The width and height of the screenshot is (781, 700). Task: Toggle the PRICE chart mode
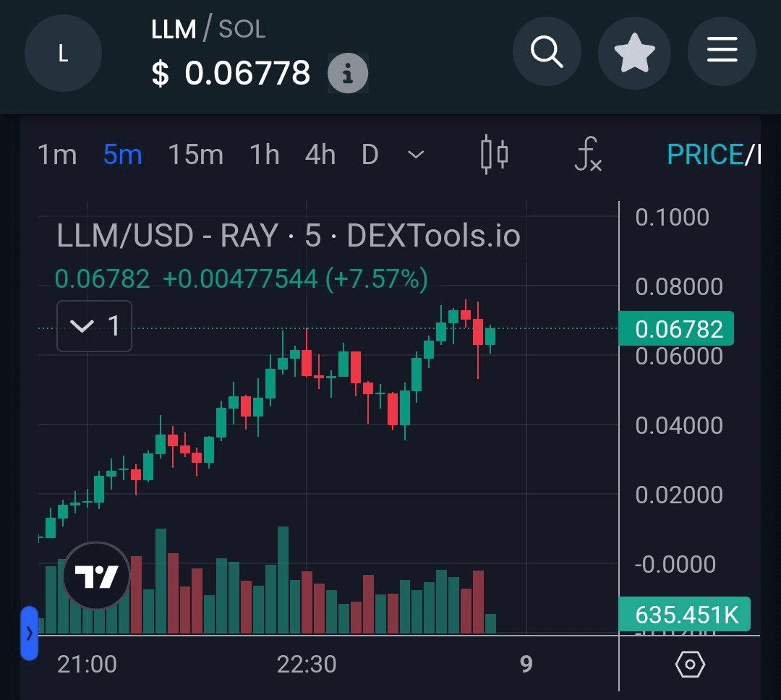(x=705, y=155)
